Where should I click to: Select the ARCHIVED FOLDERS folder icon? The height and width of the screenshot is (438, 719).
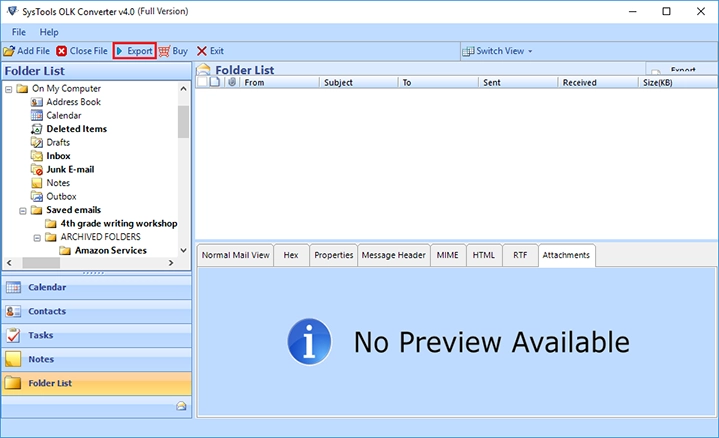[51, 237]
